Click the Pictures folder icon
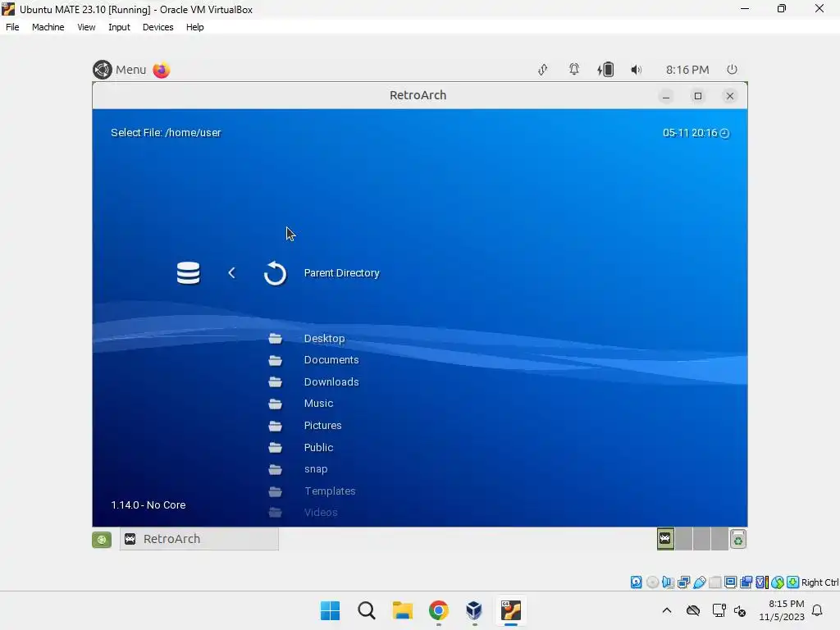The height and width of the screenshot is (630, 840). (x=276, y=426)
